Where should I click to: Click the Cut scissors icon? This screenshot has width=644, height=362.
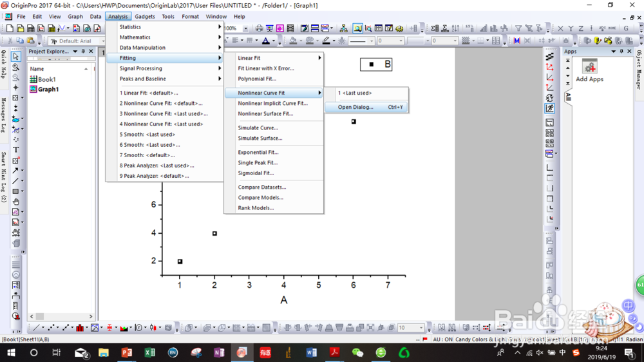coord(10,41)
